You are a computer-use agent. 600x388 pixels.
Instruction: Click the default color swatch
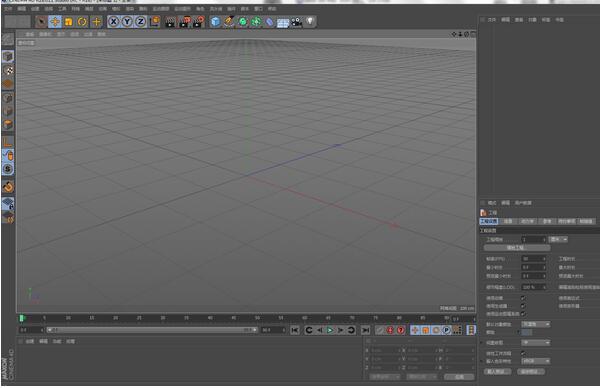pos(527,332)
